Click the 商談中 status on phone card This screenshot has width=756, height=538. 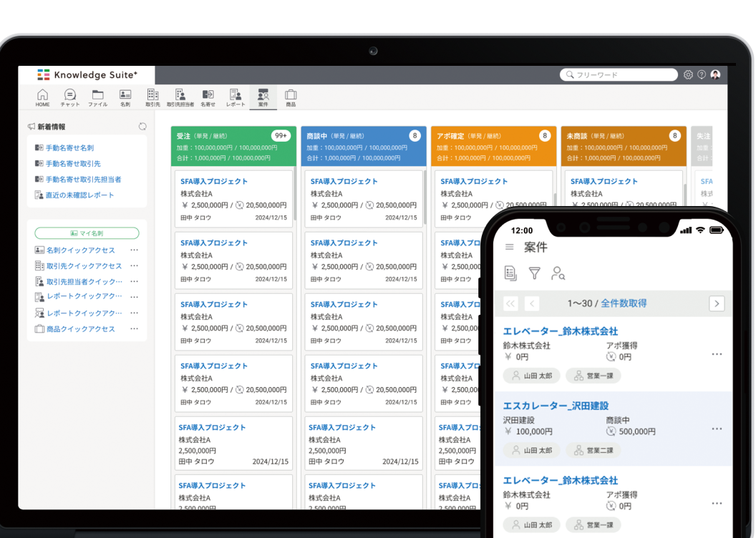(x=618, y=420)
